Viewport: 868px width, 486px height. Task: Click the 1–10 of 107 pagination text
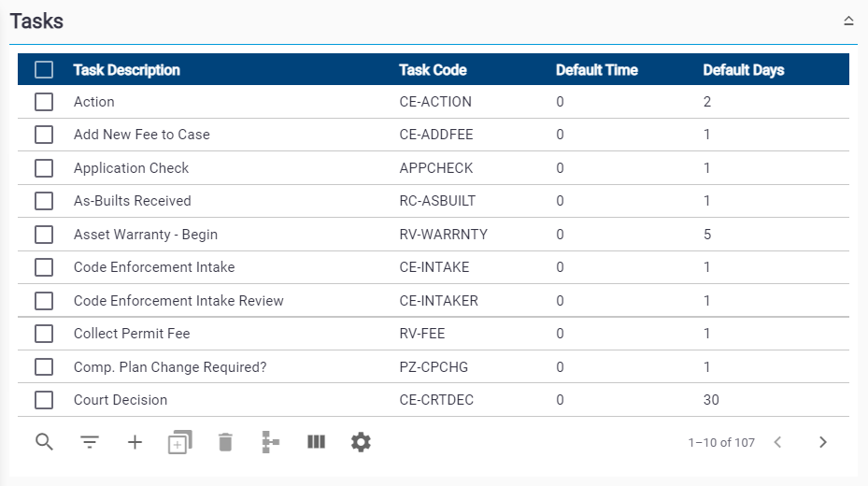pyautogui.click(x=721, y=442)
